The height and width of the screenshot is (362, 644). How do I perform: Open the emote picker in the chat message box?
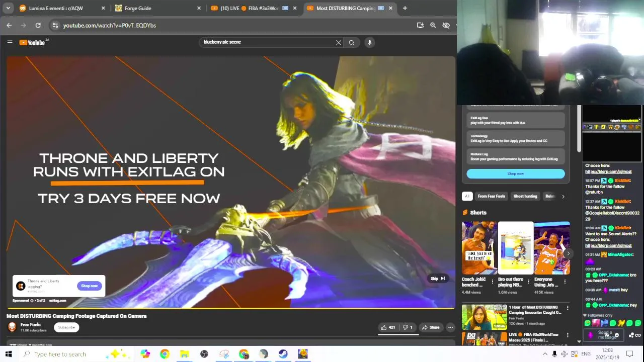pyautogui.click(x=617, y=335)
